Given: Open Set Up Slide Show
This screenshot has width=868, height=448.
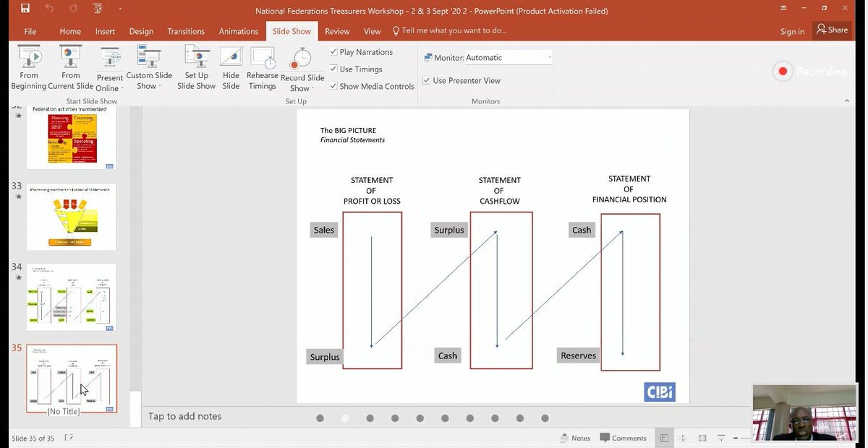Looking at the screenshot, I should 196,68.
